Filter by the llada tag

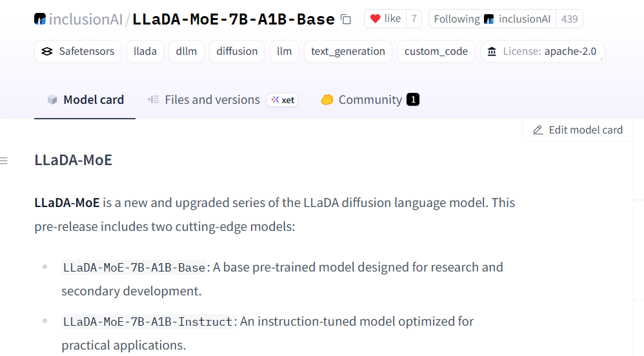tap(145, 51)
